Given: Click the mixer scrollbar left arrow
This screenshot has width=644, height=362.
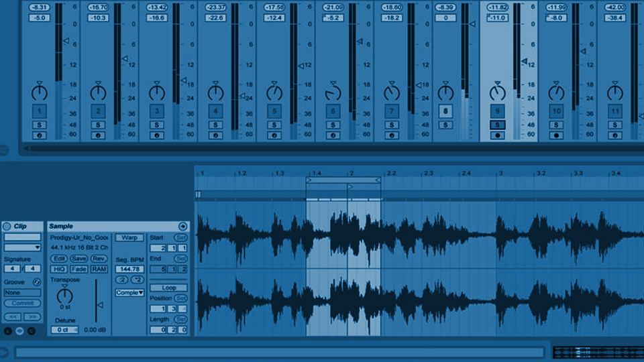Looking at the screenshot, I should pyautogui.click(x=26, y=148).
